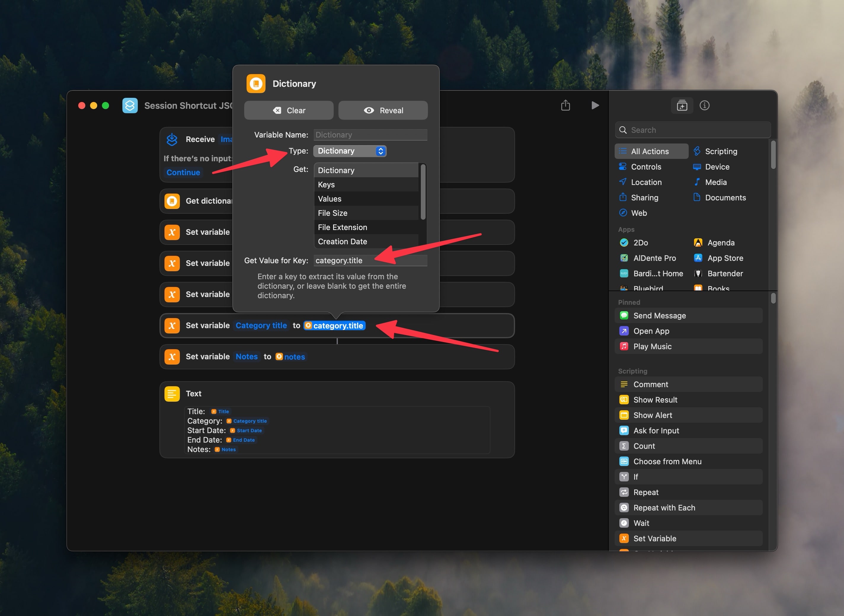Click Continue under If there's no input
Screen dimensions: 844x616
(x=183, y=172)
